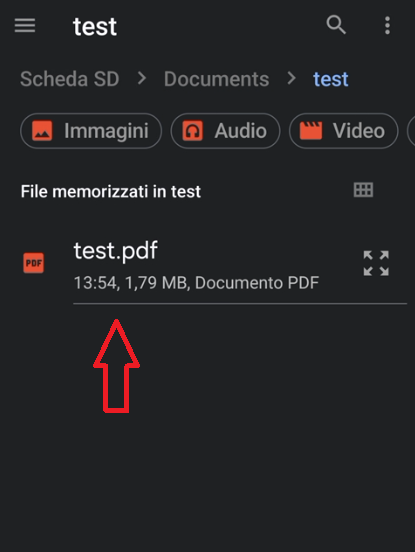
Task: Tap the headphones icon in Audio chip
Action: [x=193, y=131]
